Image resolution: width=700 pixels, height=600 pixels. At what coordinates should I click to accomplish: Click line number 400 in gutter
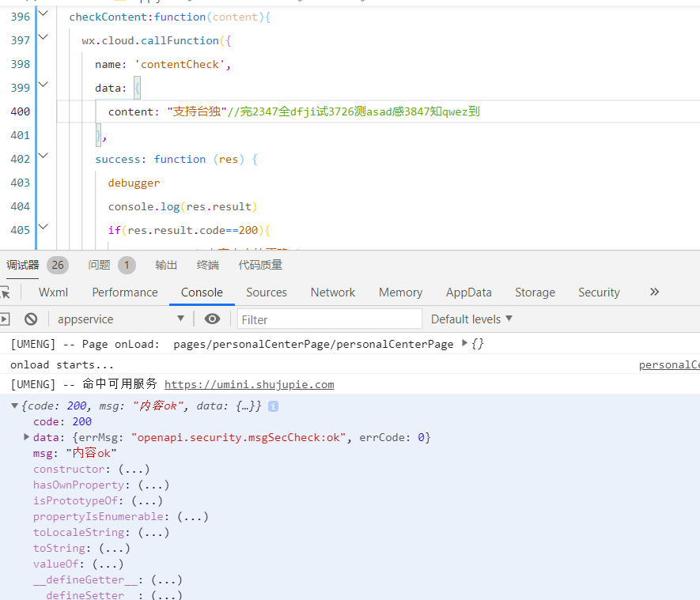[20, 111]
